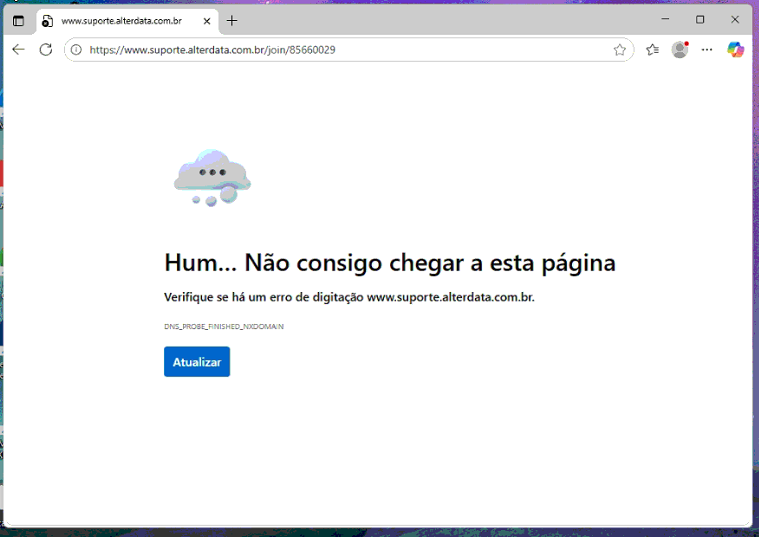Screen dimensions: 759x537
Task: Go back with the back arrow
Action: (x=18, y=49)
